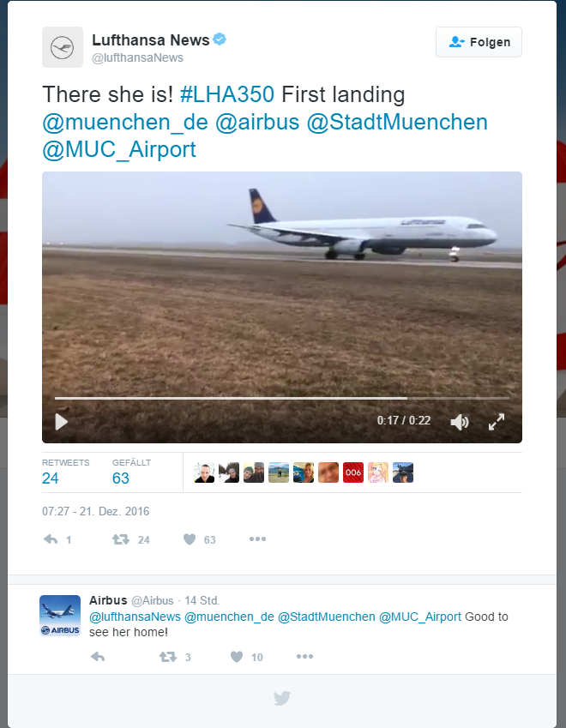This screenshot has height=728, width=566.
Task: Like the Lufthansa tweet with the heart
Action: (x=190, y=539)
